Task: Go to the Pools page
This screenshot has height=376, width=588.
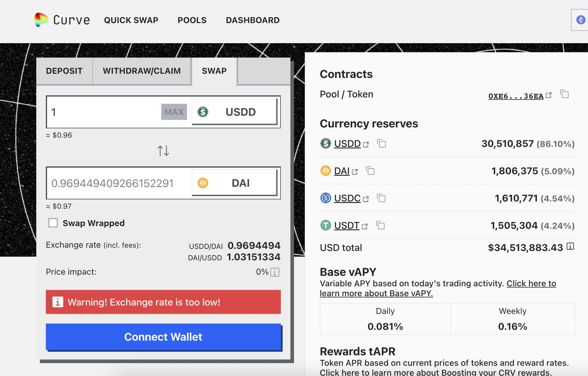Action: [x=192, y=20]
